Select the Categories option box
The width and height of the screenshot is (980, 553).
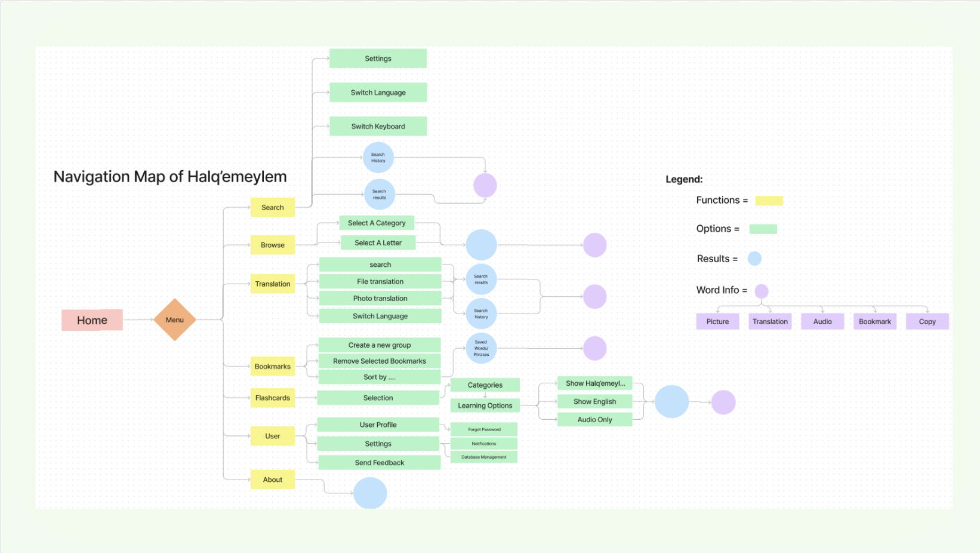tap(485, 385)
